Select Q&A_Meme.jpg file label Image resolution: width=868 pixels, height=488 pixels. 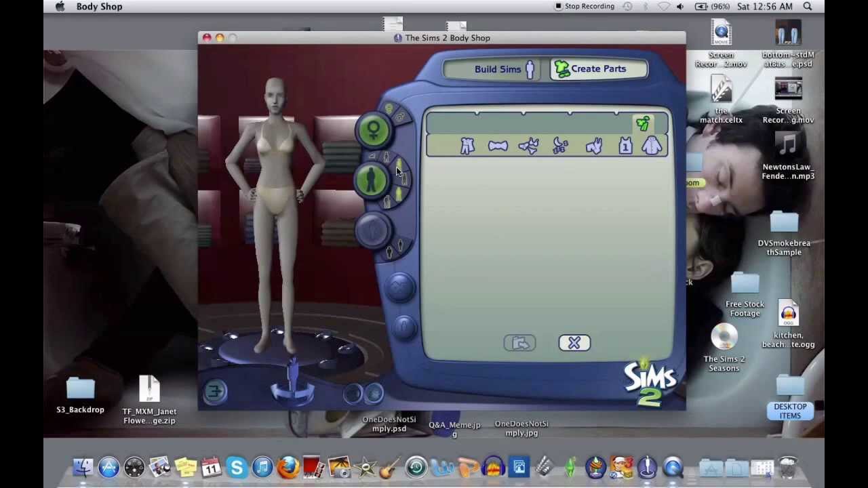454,429
